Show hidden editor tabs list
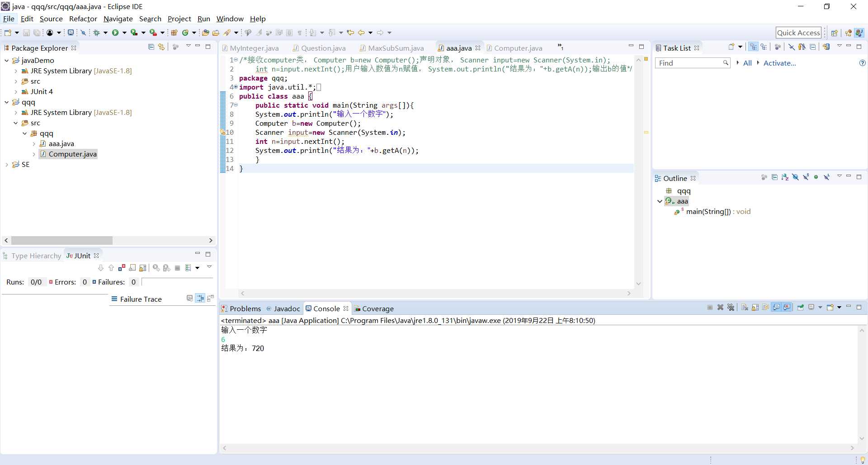The height and width of the screenshot is (465, 868). (x=561, y=47)
